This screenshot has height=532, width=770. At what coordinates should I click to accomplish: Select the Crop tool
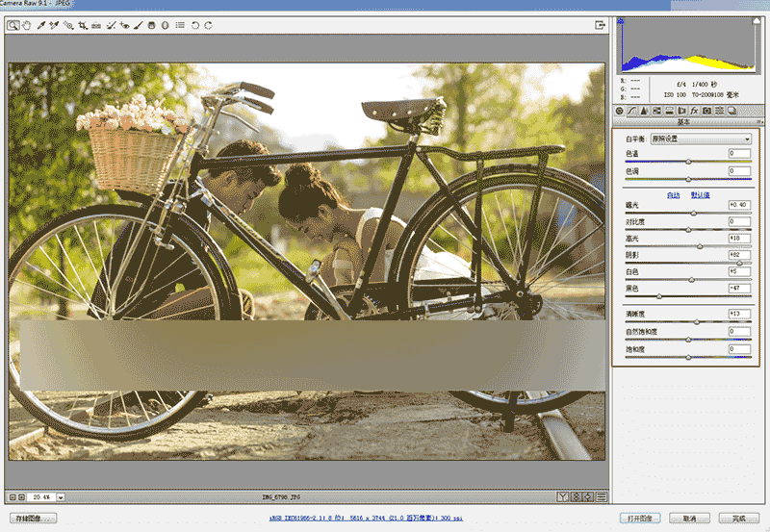[83, 25]
